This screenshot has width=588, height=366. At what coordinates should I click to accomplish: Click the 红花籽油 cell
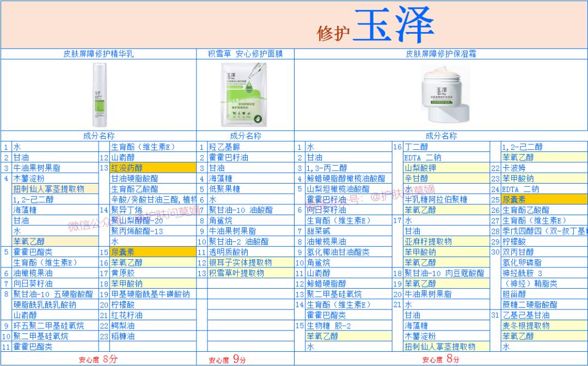153,315
